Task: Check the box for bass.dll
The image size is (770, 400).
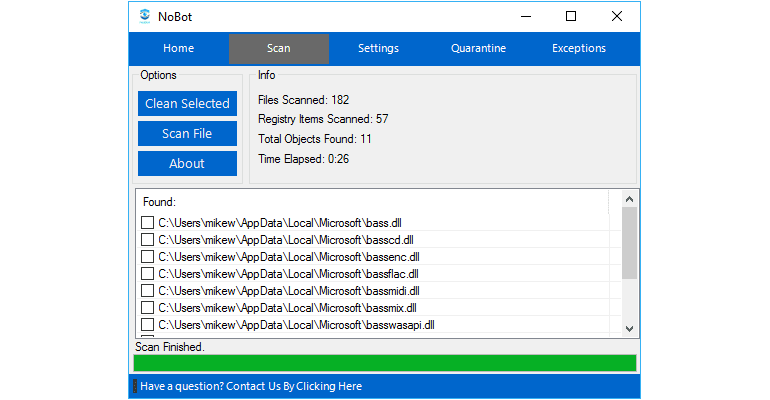Action: 147,223
